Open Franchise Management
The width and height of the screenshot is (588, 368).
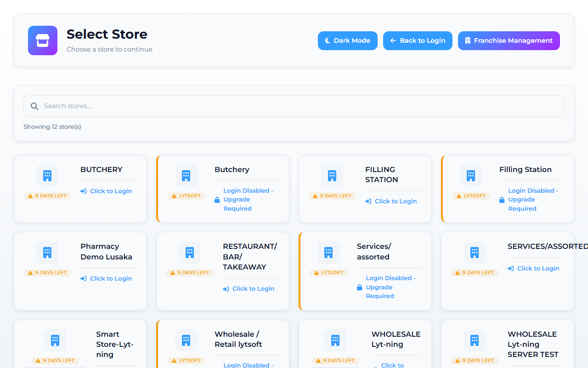[509, 40]
